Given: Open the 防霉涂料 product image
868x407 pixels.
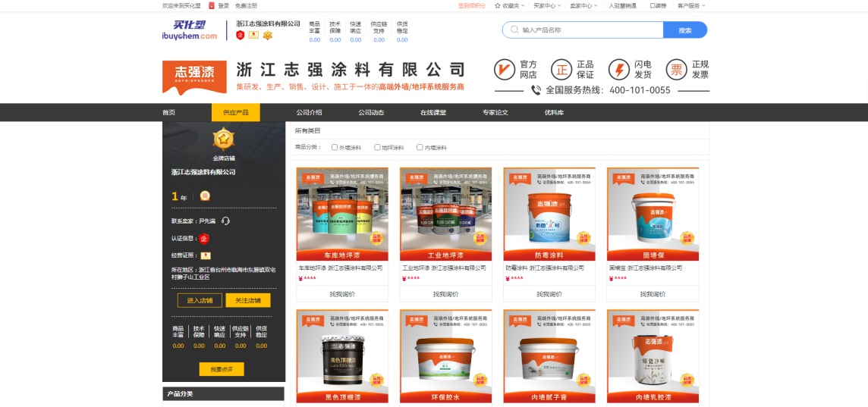Looking at the screenshot, I should click(x=549, y=214).
